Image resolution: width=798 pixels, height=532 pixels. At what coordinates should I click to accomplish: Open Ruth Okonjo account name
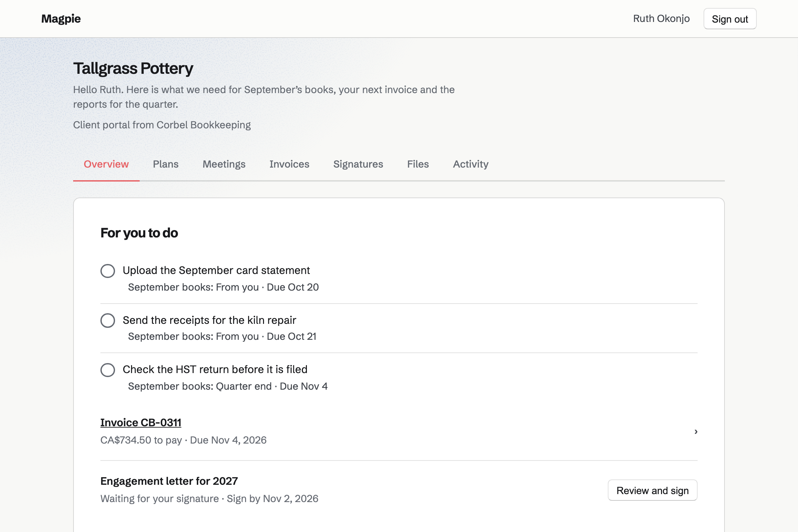tap(661, 19)
